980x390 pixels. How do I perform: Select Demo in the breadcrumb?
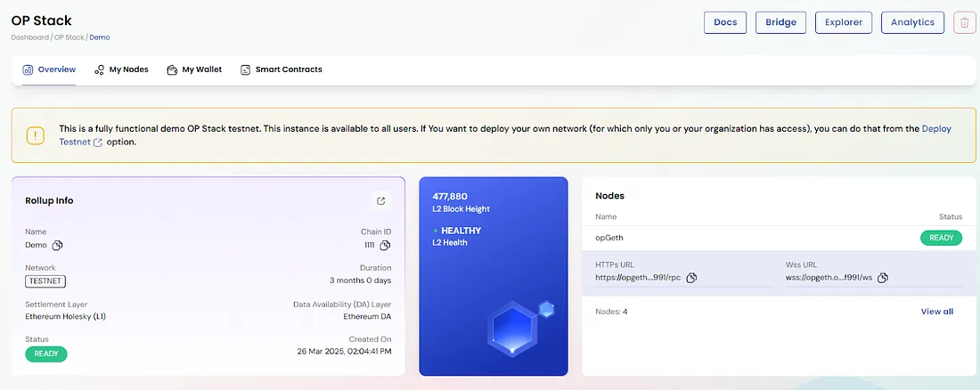coord(100,37)
